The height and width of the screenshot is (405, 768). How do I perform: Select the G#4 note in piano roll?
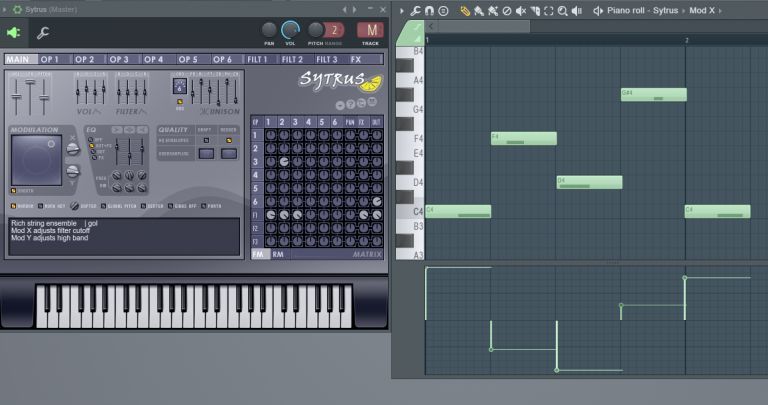click(653, 95)
